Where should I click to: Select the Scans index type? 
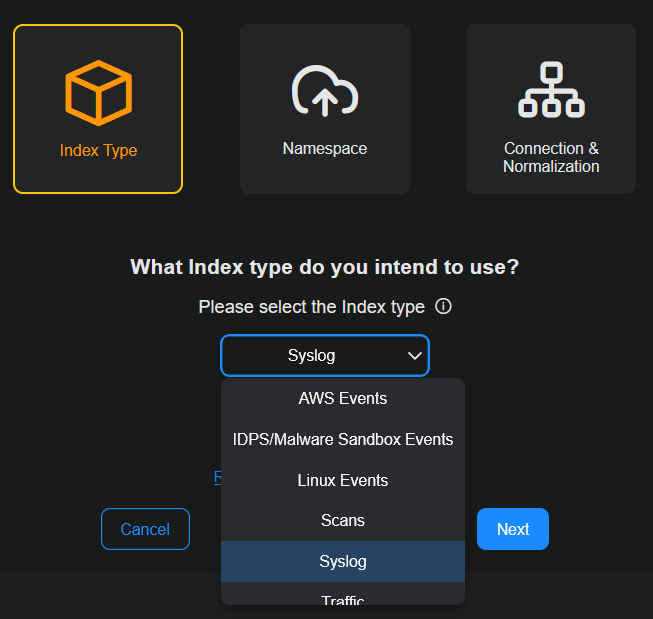point(342,520)
